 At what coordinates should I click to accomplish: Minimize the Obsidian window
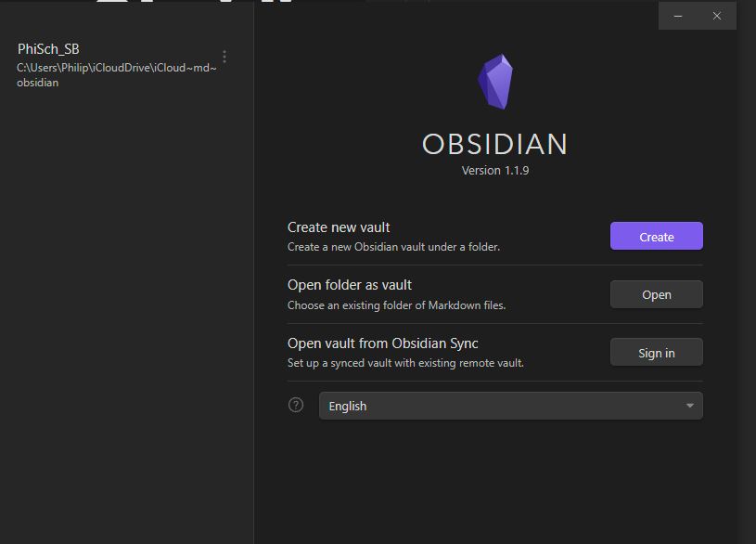click(x=678, y=16)
